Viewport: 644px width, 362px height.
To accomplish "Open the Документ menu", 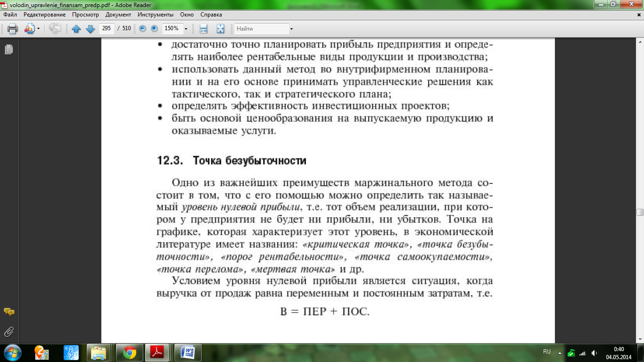I will (118, 15).
